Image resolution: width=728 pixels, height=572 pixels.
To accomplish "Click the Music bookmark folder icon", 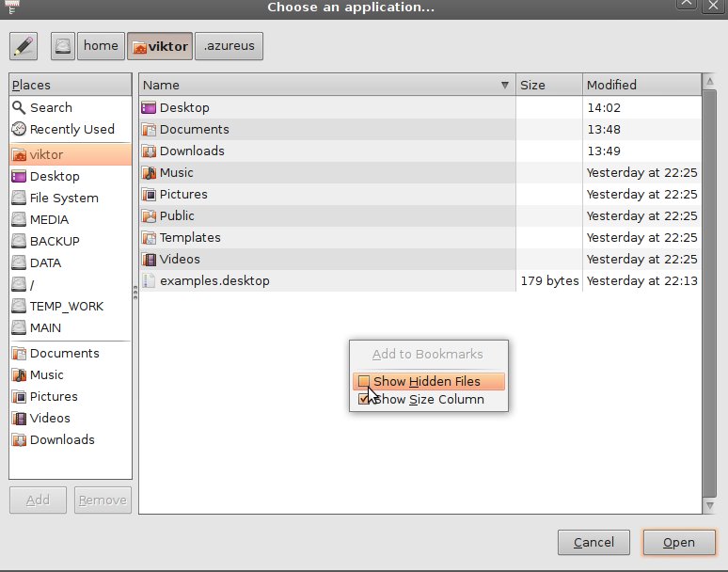I will pyautogui.click(x=19, y=374).
